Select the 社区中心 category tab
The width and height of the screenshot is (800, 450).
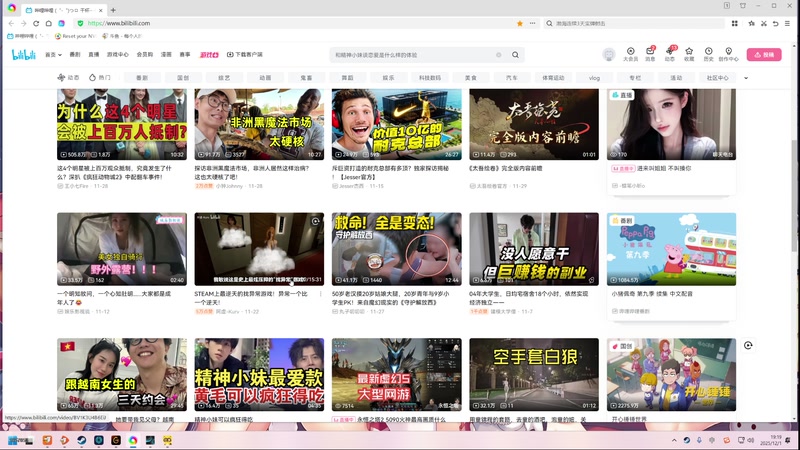pyautogui.click(x=717, y=78)
